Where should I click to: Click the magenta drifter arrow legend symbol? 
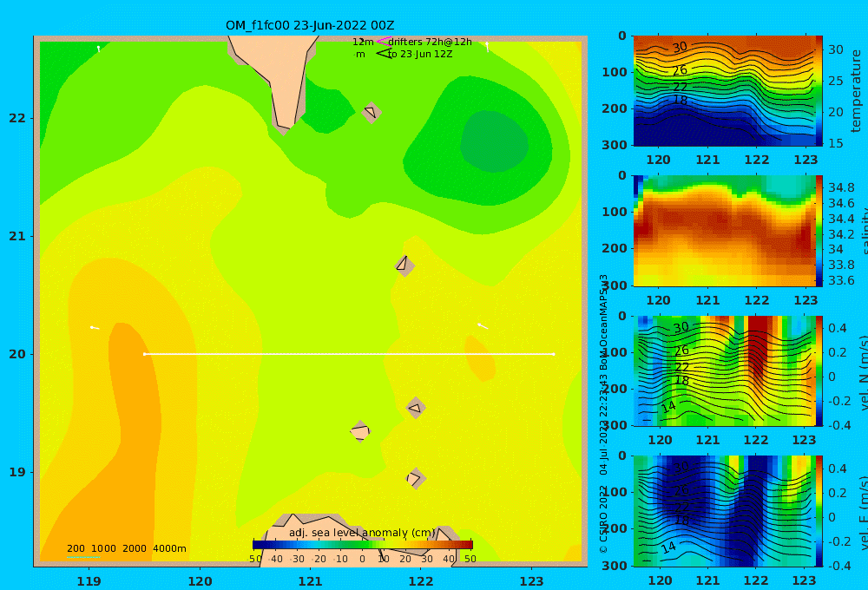pyautogui.click(x=383, y=42)
